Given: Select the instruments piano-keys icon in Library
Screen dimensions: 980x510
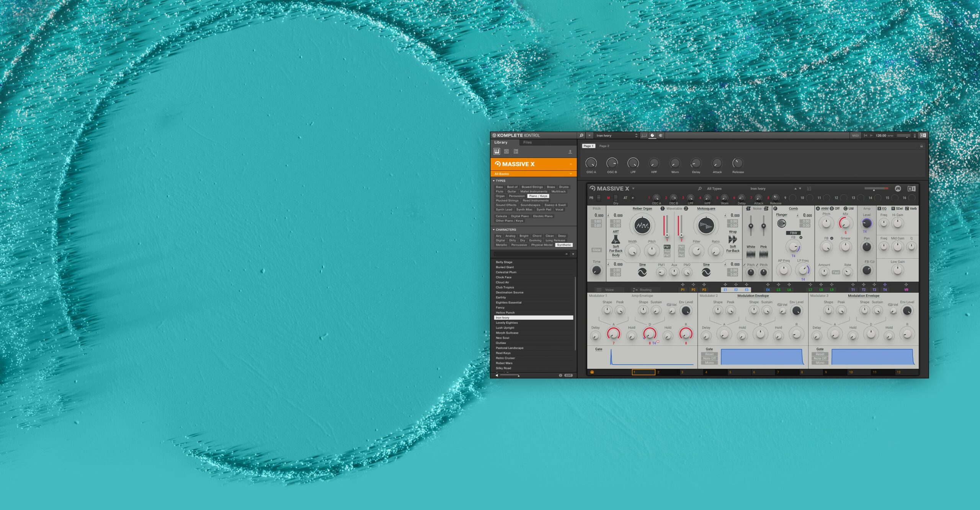Looking at the screenshot, I should pyautogui.click(x=497, y=152).
